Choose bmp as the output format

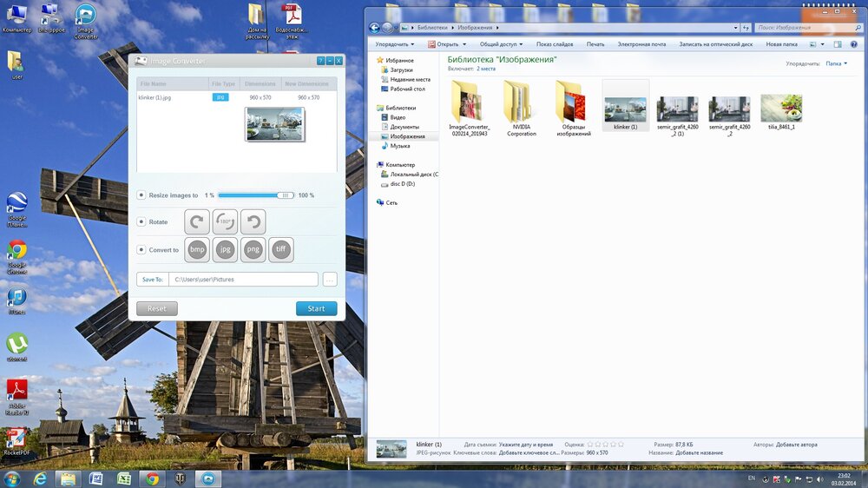[197, 250]
